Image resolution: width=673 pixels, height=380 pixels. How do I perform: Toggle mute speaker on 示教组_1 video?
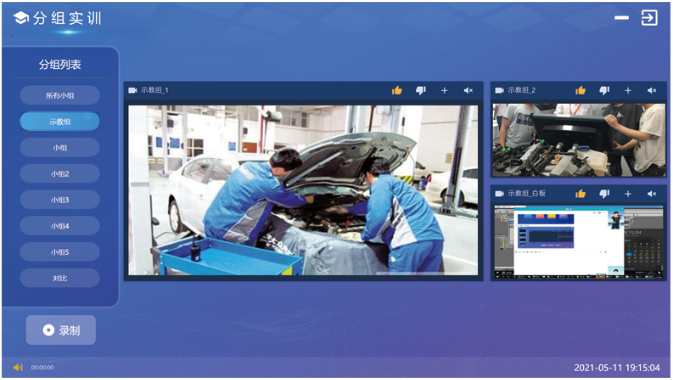tap(468, 91)
